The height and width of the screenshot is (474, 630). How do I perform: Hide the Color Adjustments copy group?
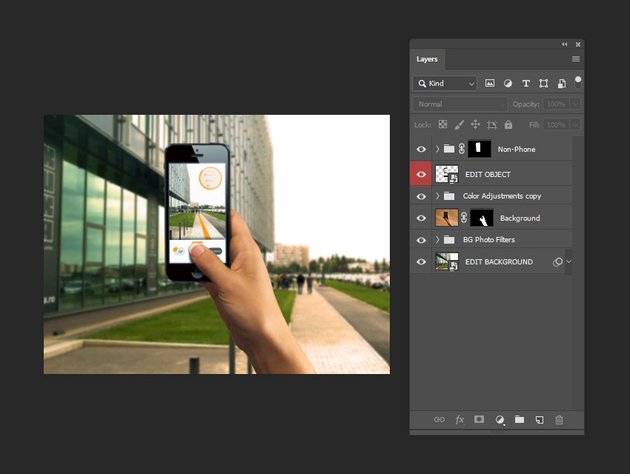421,196
